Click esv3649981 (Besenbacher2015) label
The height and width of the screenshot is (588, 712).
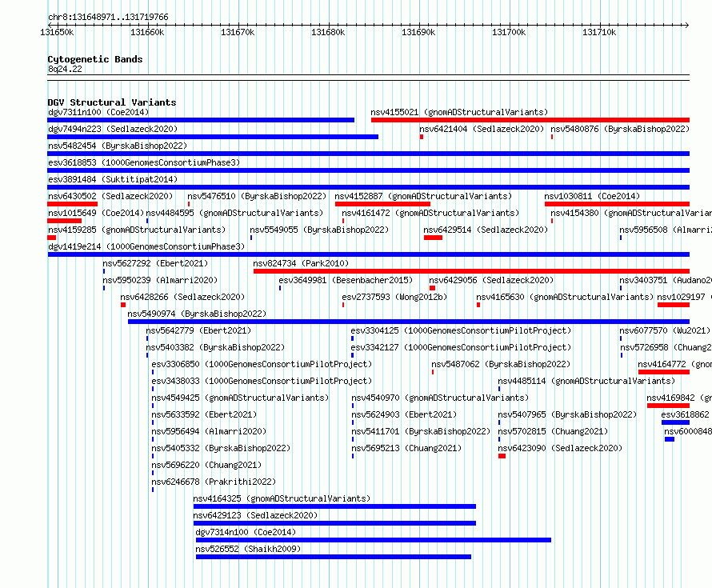[x=346, y=280]
